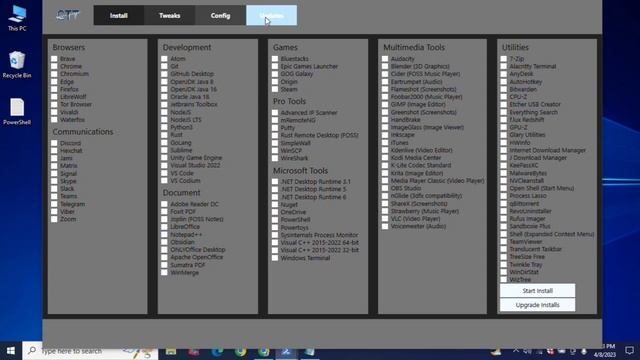The height and width of the screenshot is (360, 640).
Task: Tick the GitHub Desktop checkbox
Action: coord(164,74)
